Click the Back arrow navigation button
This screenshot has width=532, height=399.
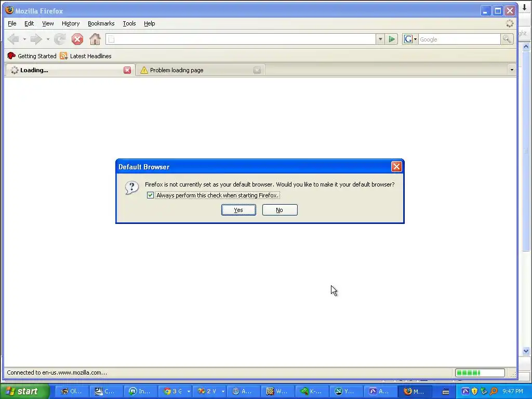pyautogui.click(x=13, y=39)
